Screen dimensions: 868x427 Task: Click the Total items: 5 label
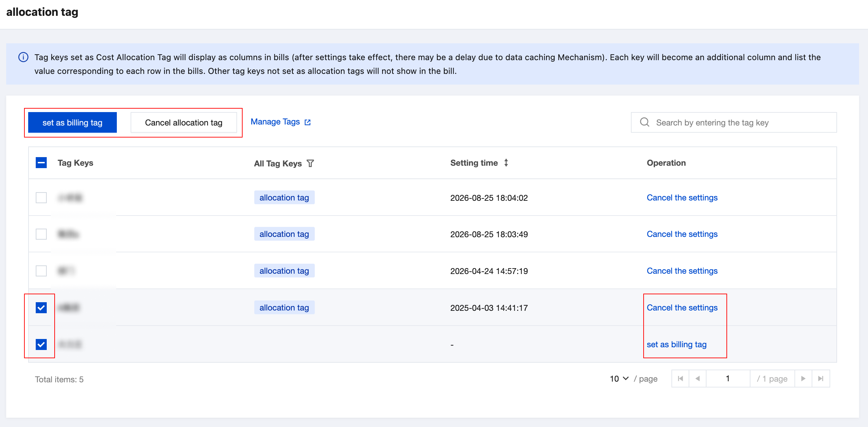click(x=59, y=380)
